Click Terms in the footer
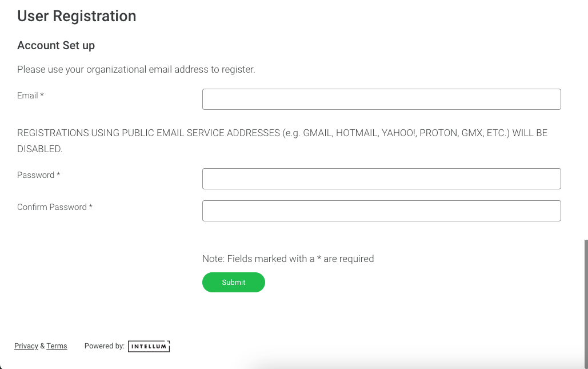This screenshot has width=588, height=369. [57, 346]
